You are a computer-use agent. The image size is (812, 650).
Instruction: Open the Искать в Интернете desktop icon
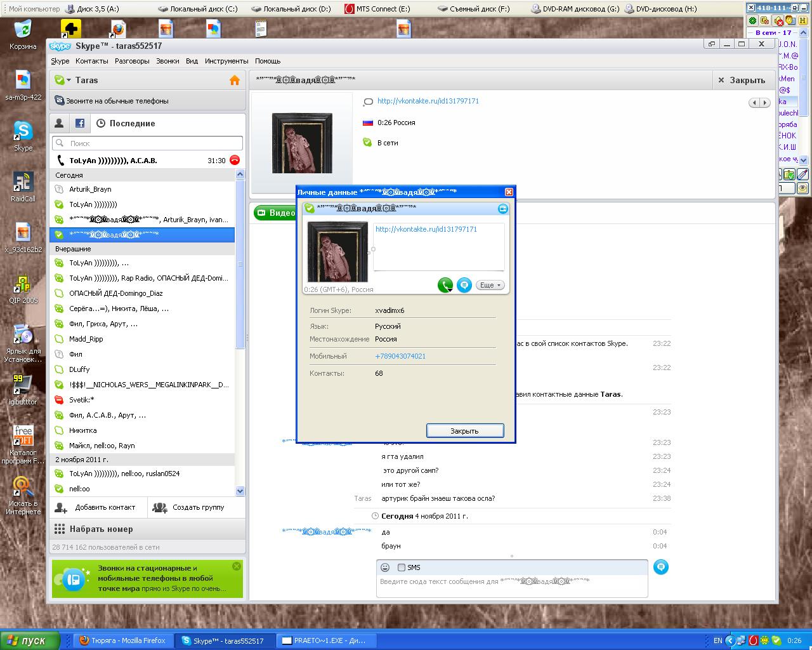tap(23, 495)
